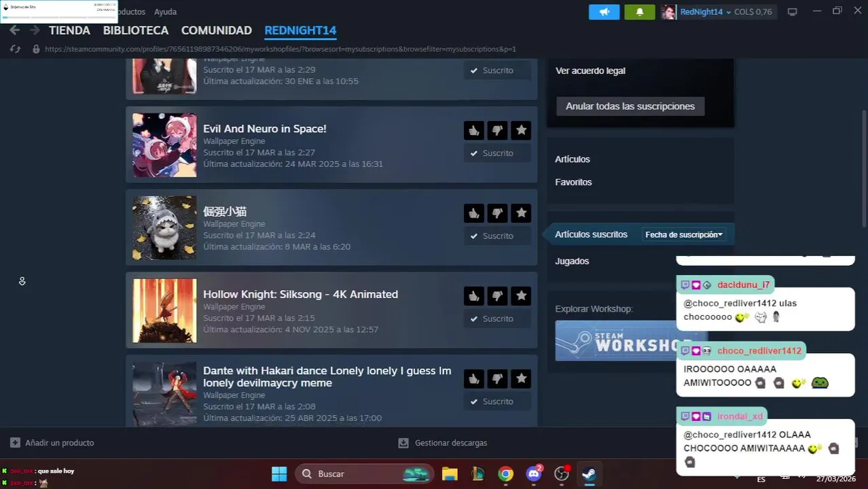
Task: Open OBS Studio from the taskbar
Action: (562, 473)
